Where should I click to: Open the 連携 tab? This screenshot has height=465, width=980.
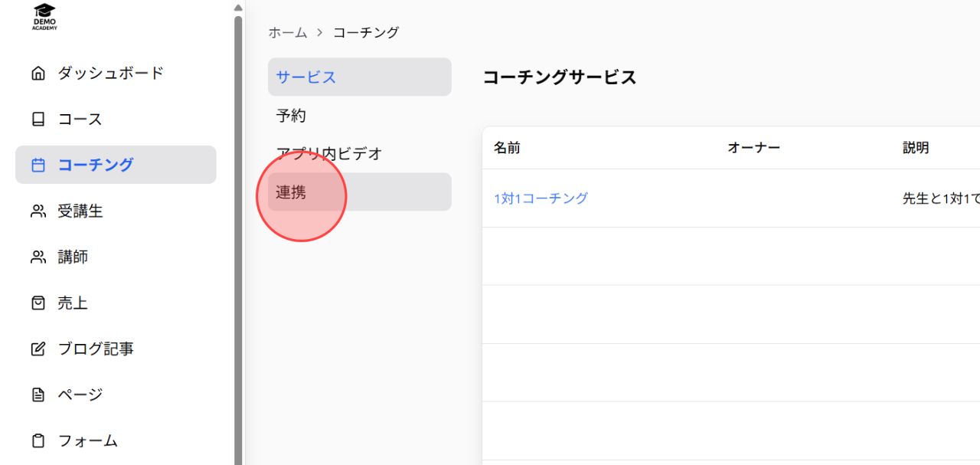[x=360, y=192]
